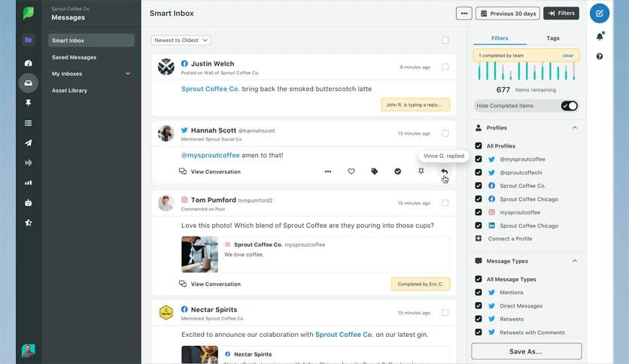Open the Previous 30 days date picker
Image resolution: width=629 pixels, height=364 pixels.
507,14
